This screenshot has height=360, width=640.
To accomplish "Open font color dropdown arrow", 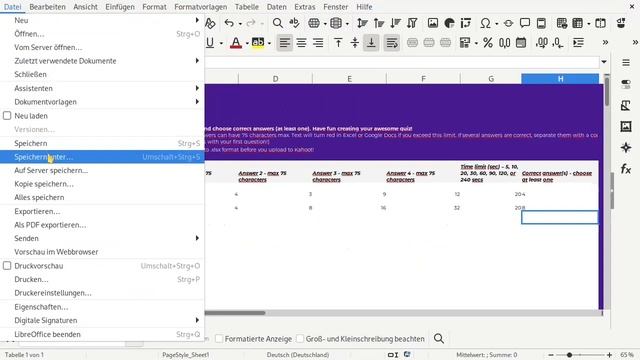I will coord(247,43).
